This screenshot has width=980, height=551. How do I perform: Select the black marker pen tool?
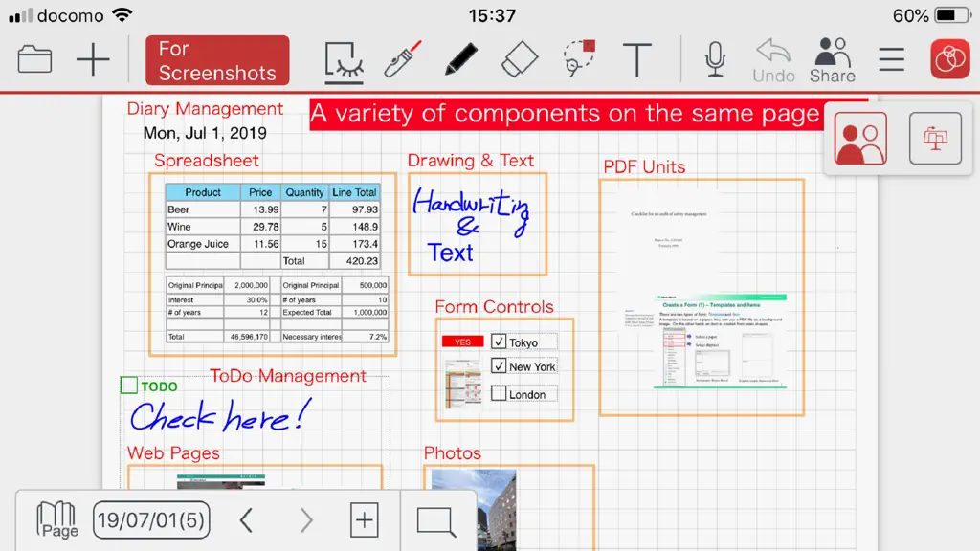coord(461,59)
